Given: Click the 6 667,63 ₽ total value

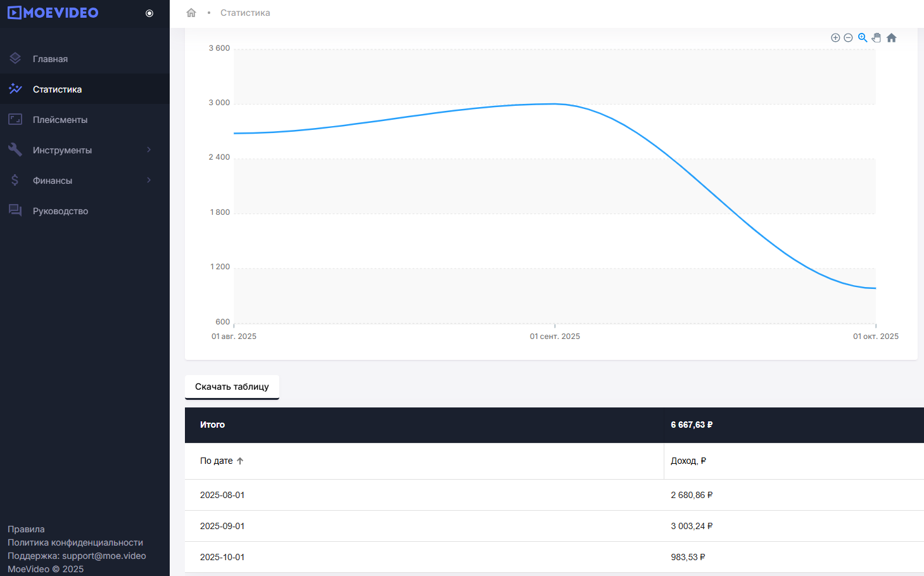Looking at the screenshot, I should 692,425.
